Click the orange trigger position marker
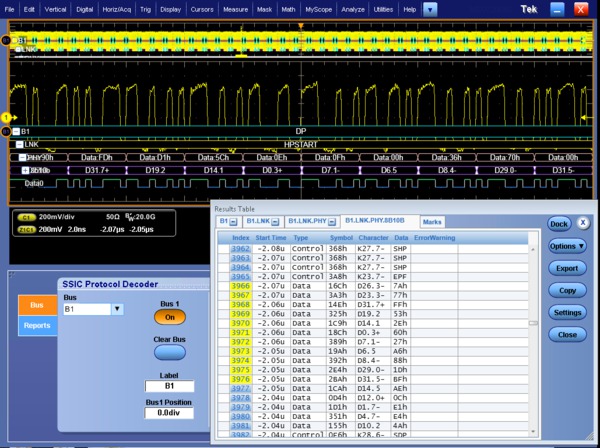 tap(301, 26)
